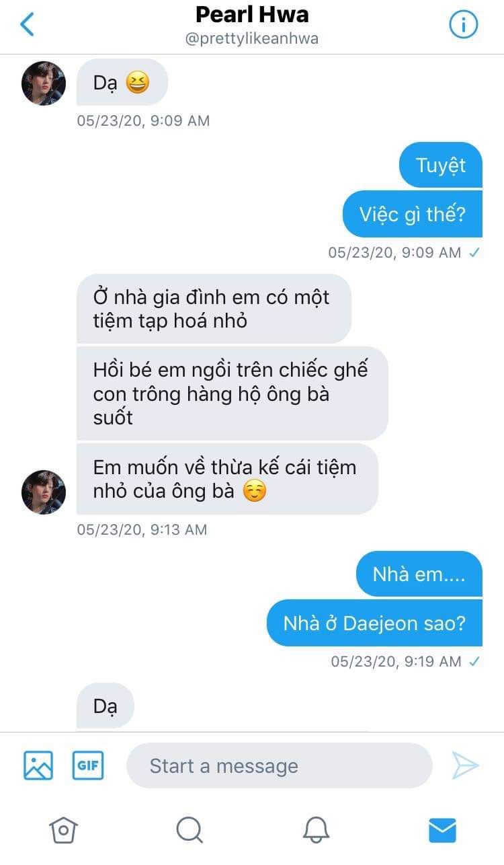Tap the @prettylikeanhwa handle
Image resolution: width=504 pixels, height=865 pixels.
[252, 38]
